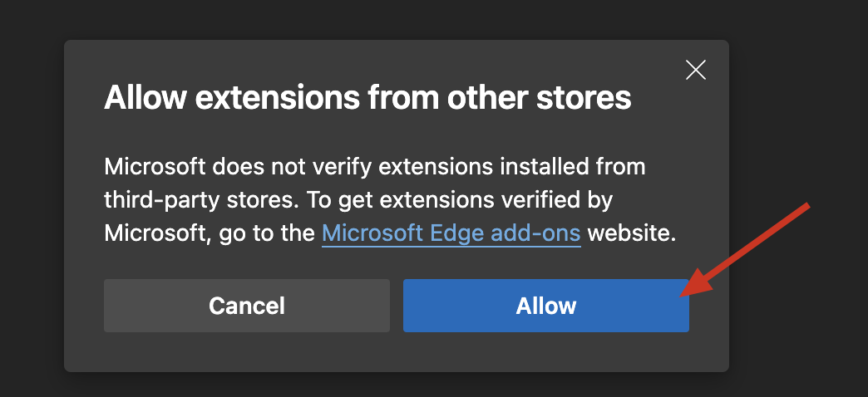Click the "Microsoft, go to the" text

tap(209, 233)
